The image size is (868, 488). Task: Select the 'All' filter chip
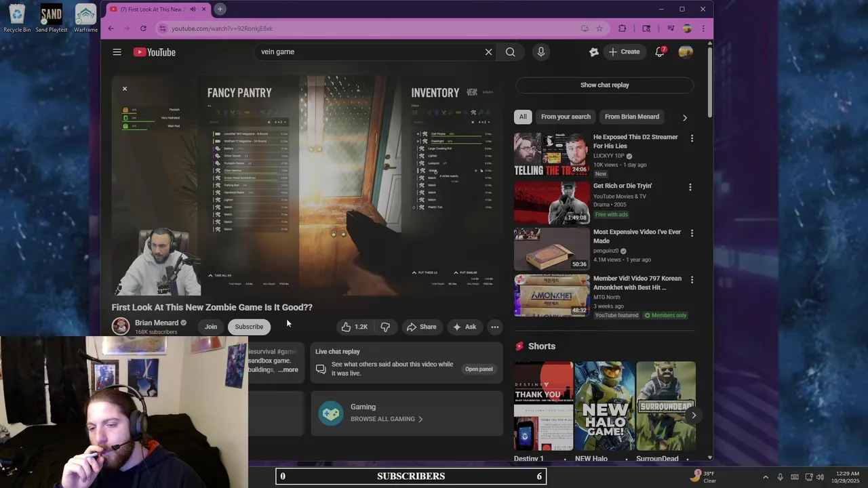[x=523, y=117]
